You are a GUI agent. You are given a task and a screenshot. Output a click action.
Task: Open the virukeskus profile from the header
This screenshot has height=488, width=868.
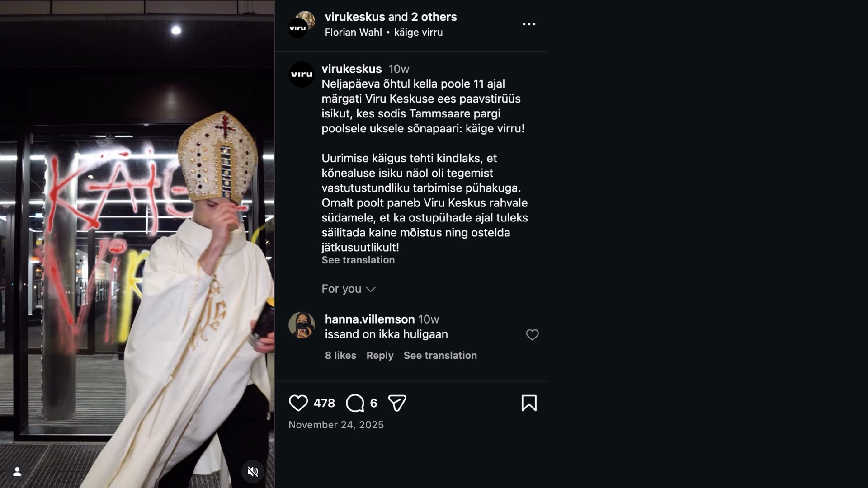355,17
